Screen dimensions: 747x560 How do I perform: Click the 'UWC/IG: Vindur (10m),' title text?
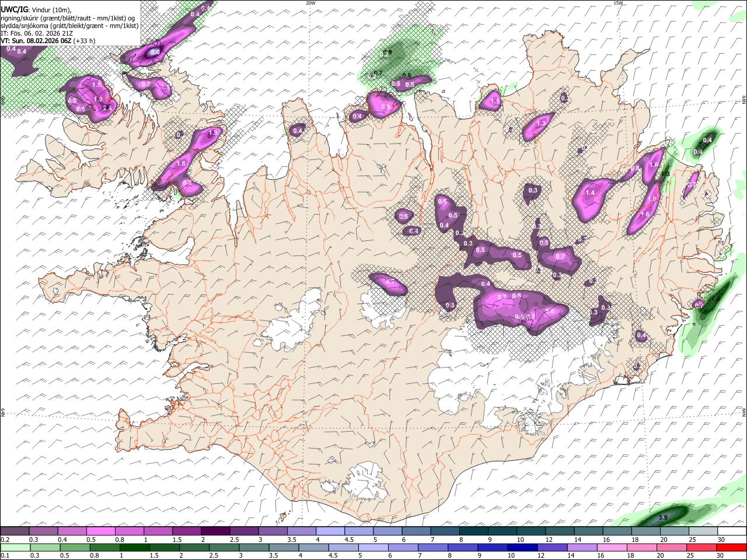(36, 9)
